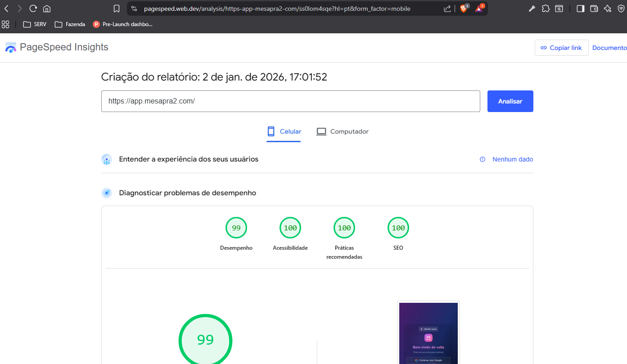
Task: Open the apps grid in bookmarks bar
Action: [5, 24]
